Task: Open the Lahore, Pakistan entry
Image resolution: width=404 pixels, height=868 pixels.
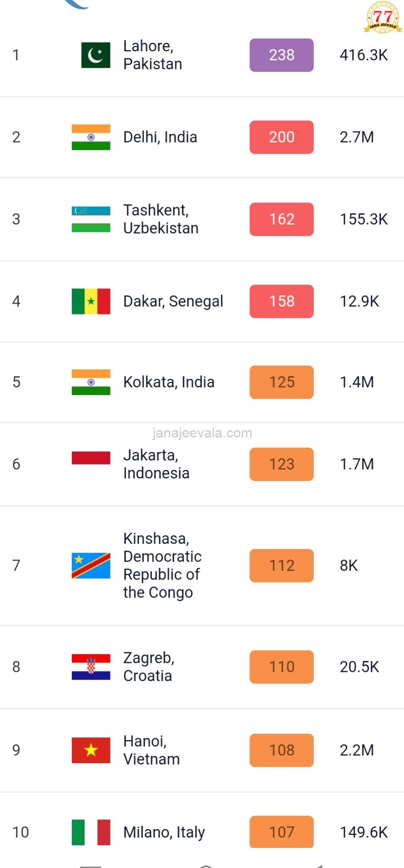Action: click(153, 55)
